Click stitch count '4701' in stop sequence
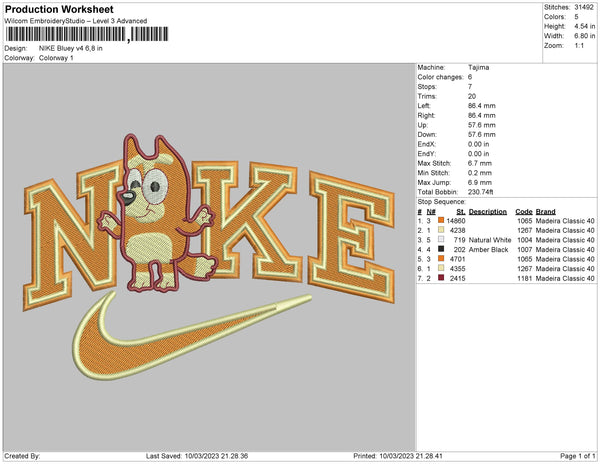 click(458, 259)
